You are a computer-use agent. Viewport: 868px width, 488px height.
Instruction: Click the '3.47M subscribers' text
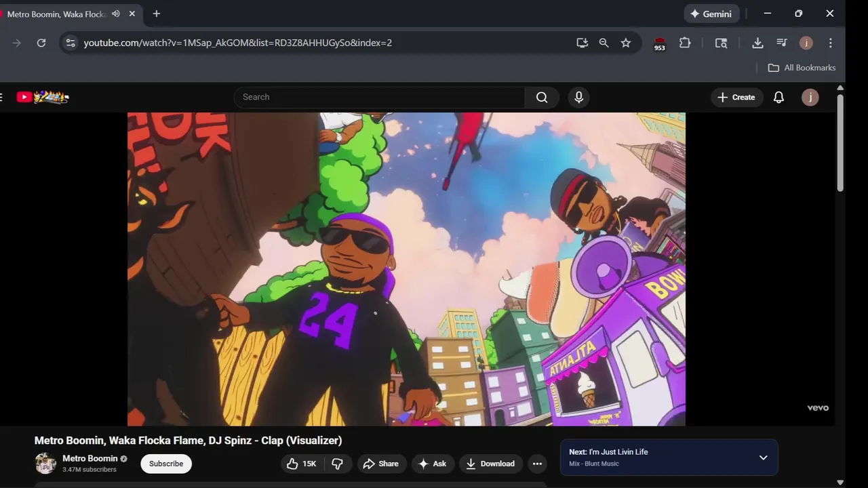90,469
